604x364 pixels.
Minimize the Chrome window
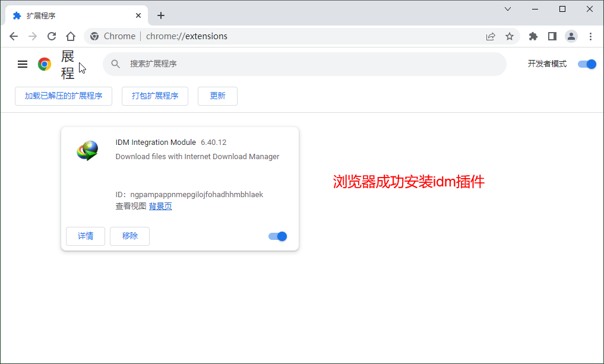tap(535, 9)
